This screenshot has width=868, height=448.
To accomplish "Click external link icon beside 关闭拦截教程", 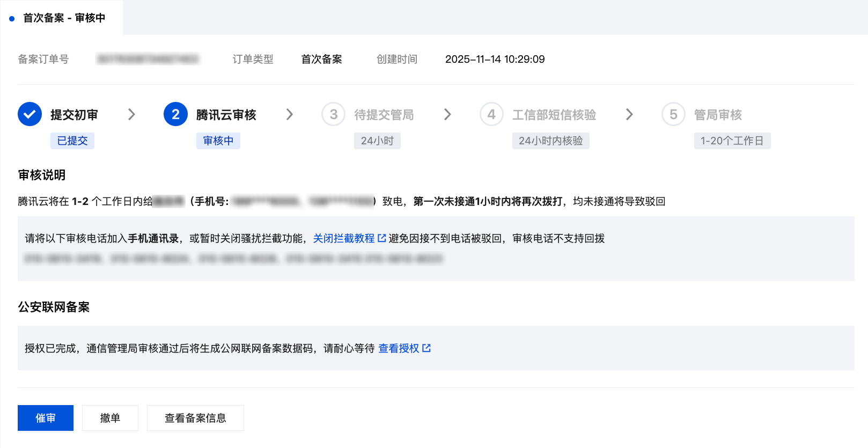I will click(382, 238).
